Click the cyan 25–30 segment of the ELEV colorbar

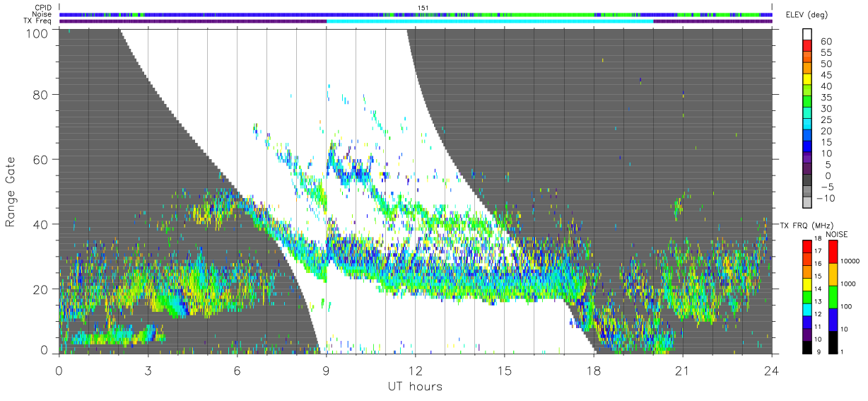(x=808, y=114)
